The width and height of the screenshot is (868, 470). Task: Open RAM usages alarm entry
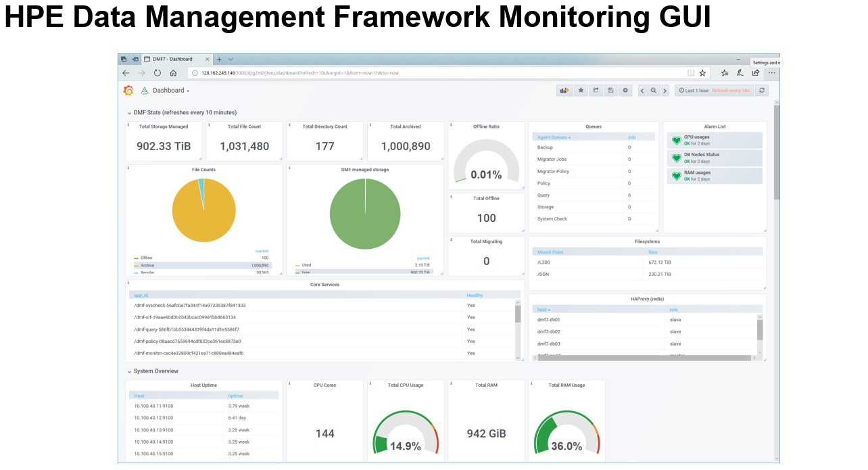(x=715, y=176)
